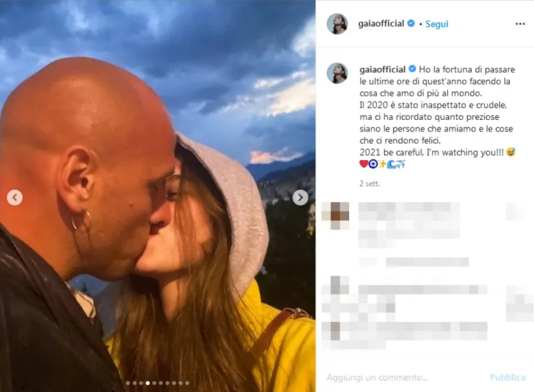The width and height of the screenshot is (534, 392).
Task: Click the second blurred commenter avatar
Action: point(336,285)
